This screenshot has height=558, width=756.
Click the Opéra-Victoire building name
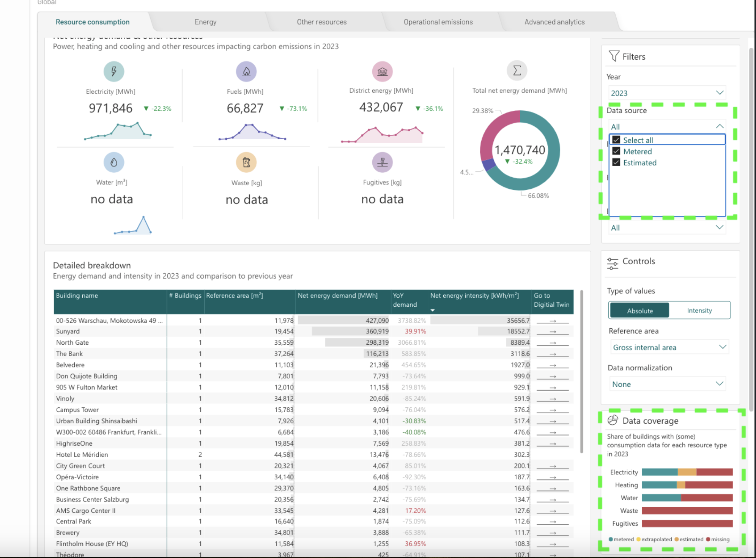[x=77, y=477]
